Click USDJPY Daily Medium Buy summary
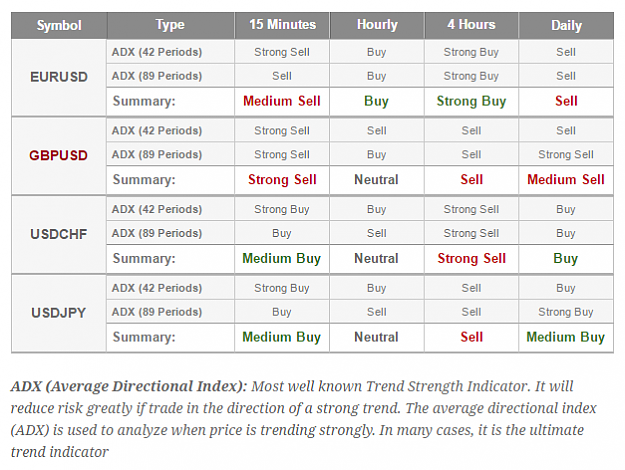 (566, 337)
